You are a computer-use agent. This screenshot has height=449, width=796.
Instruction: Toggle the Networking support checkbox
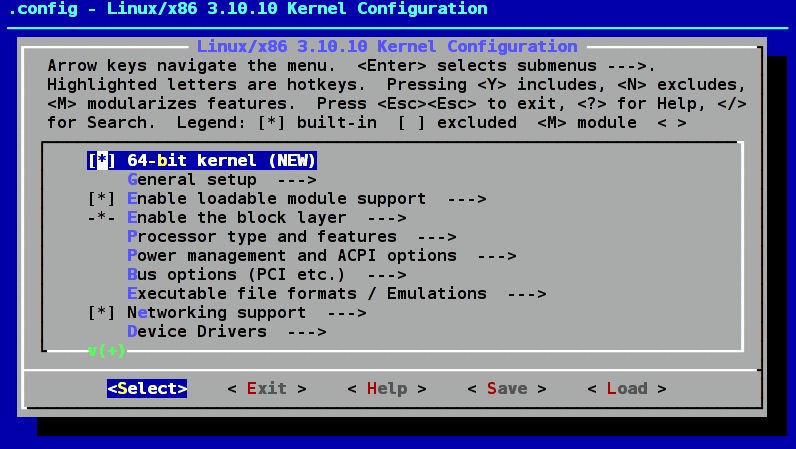[x=102, y=312]
